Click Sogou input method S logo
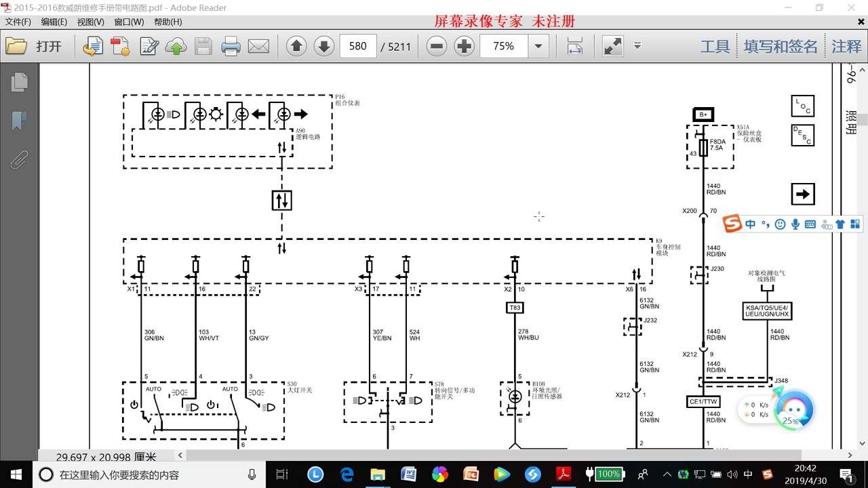This screenshot has height=488, width=868. (732, 224)
